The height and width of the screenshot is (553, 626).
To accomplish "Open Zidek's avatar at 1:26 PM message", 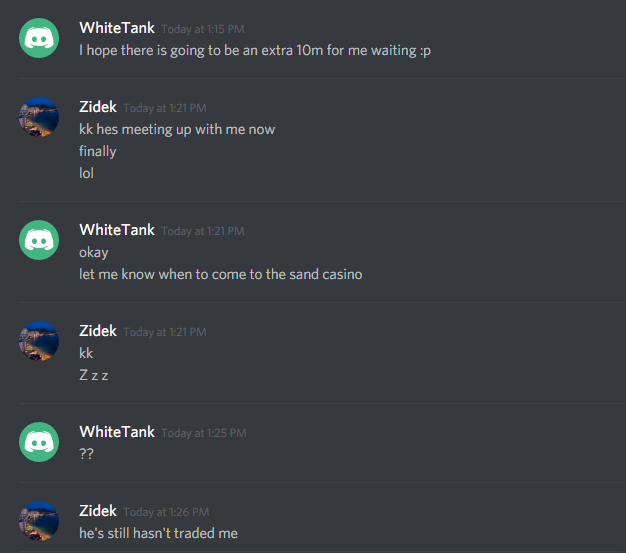I will 39,521.
